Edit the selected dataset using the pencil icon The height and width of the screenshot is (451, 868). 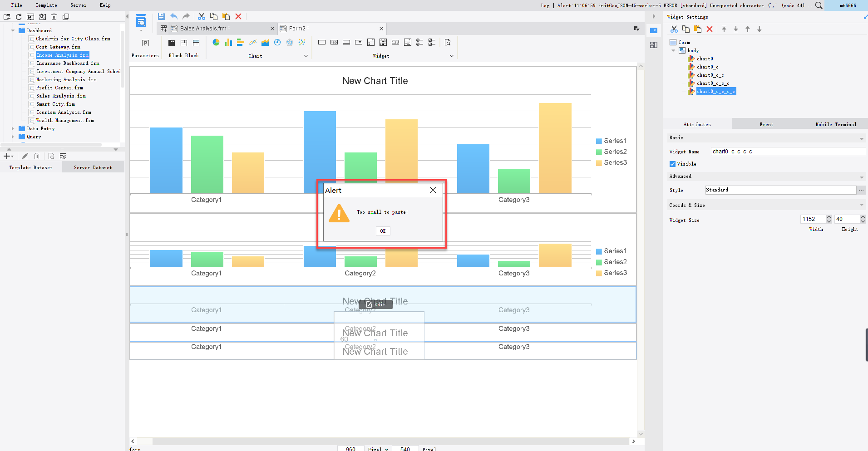click(25, 156)
